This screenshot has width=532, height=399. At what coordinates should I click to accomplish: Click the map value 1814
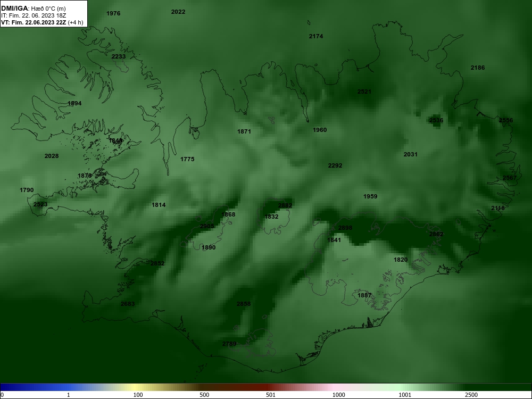tap(159, 205)
